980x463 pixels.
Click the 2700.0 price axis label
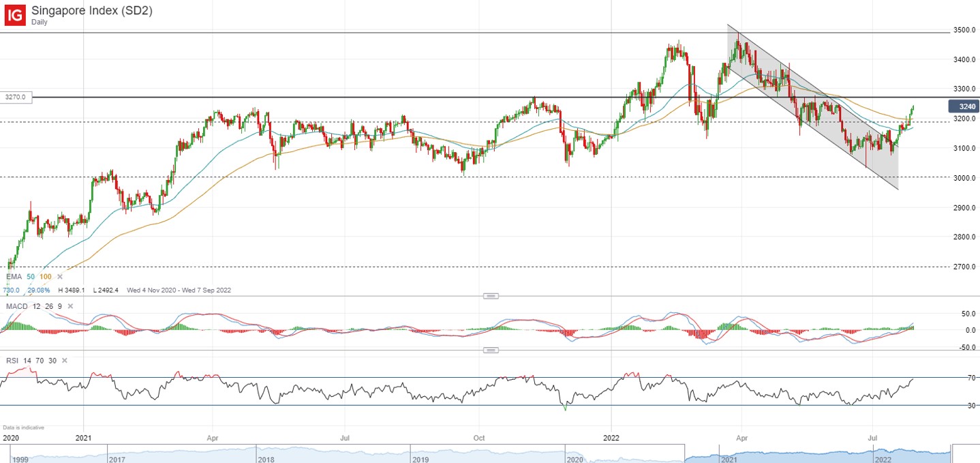pos(964,267)
